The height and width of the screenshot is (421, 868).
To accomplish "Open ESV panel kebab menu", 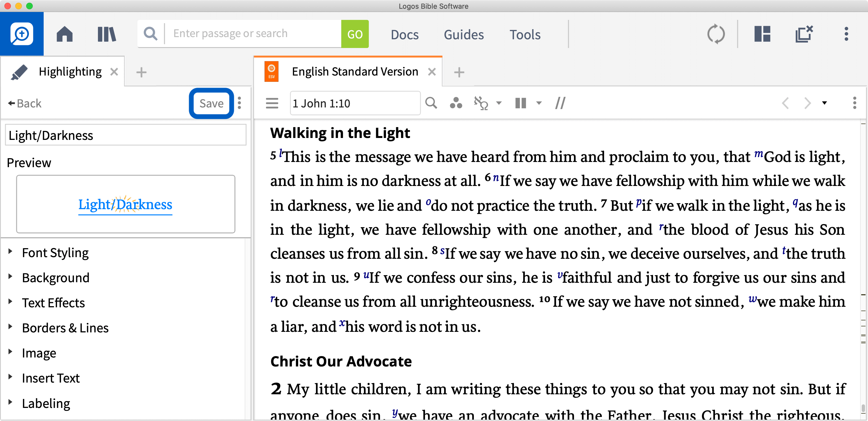I will pos(855,103).
